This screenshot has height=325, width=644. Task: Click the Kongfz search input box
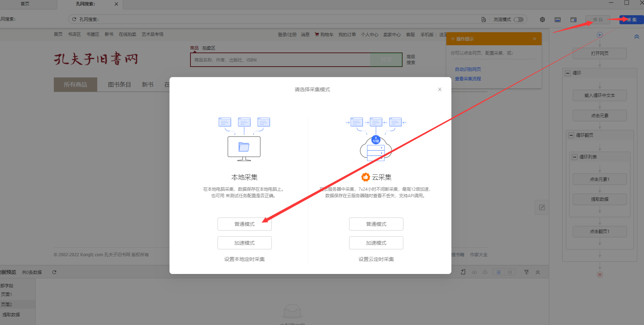280,60
